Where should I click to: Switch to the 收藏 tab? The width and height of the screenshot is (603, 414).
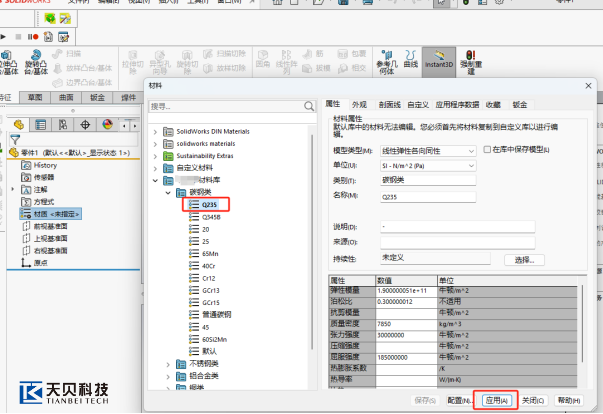(x=493, y=105)
